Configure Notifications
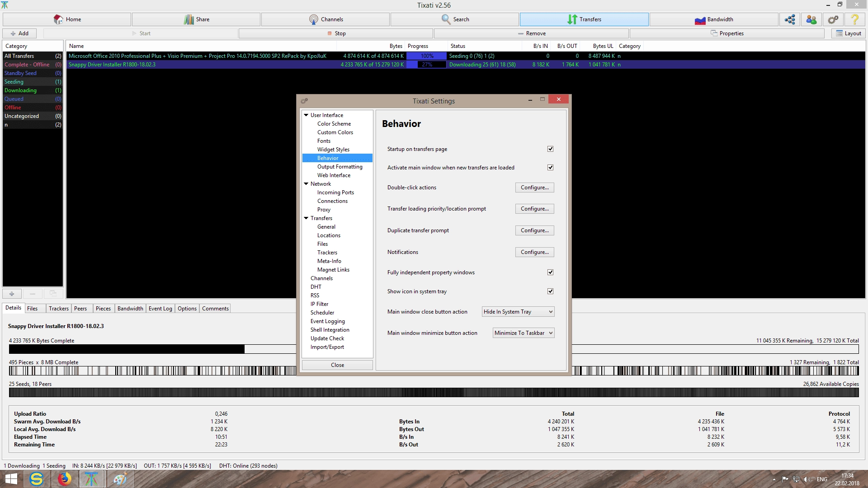868x488 pixels. click(535, 252)
